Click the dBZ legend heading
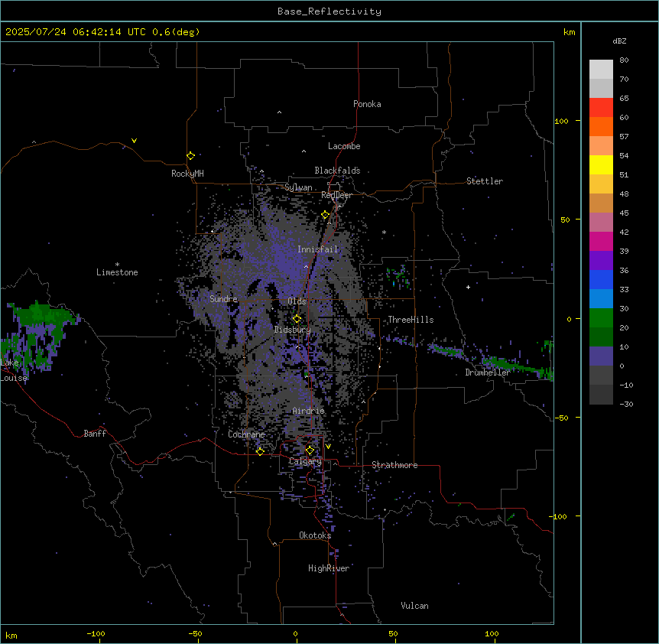 (619, 41)
